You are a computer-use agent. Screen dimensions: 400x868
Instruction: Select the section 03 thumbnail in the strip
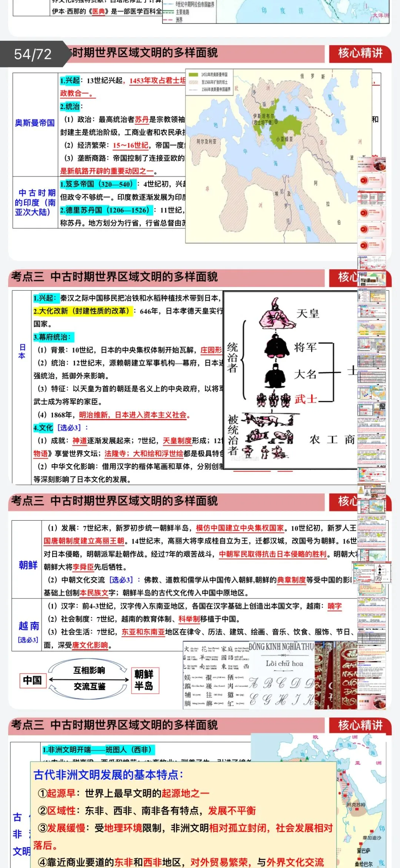[372, 230]
